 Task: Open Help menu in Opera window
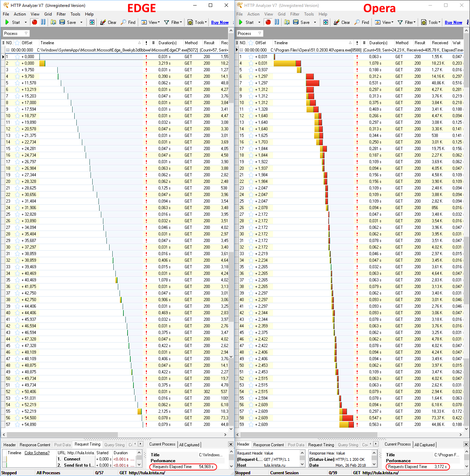[x=323, y=14]
